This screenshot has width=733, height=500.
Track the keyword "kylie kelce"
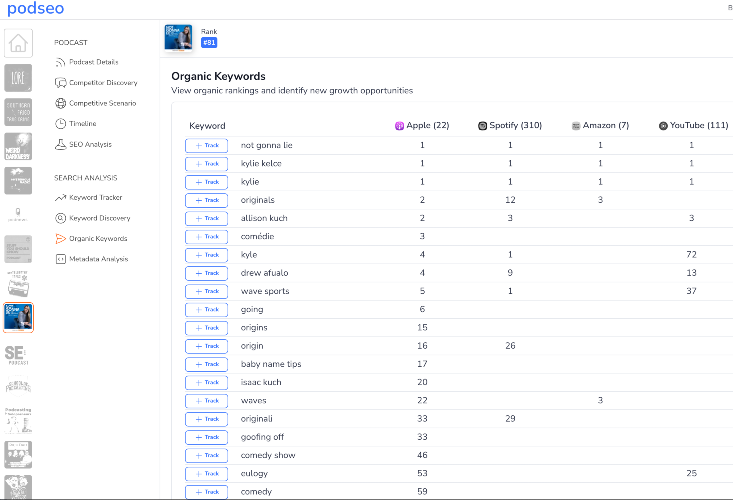[207, 164]
